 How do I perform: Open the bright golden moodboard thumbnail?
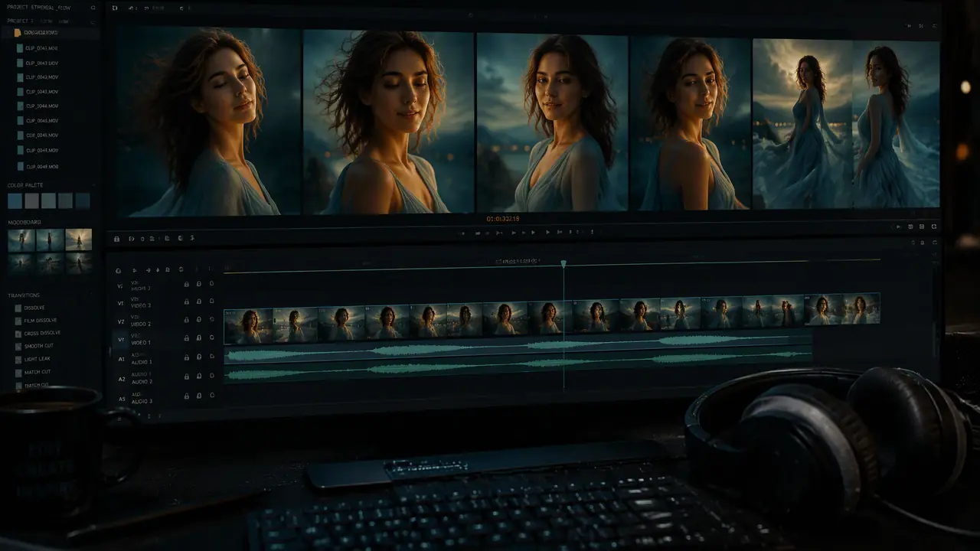pyautogui.click(x=78, y=240)
